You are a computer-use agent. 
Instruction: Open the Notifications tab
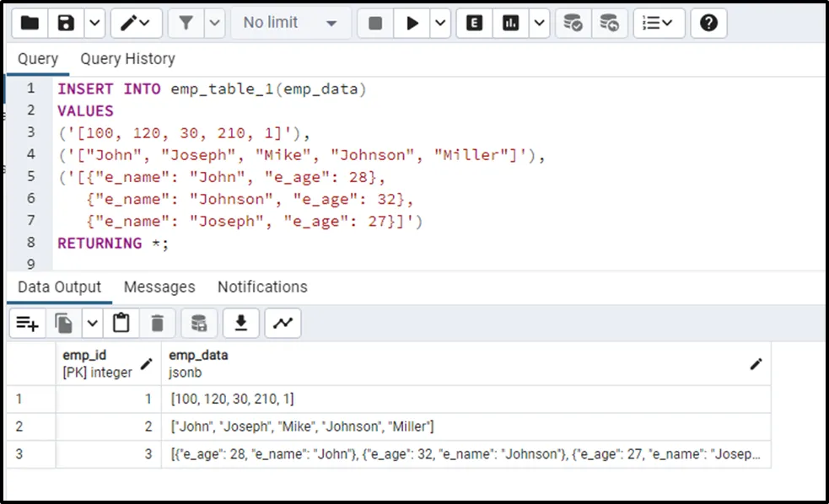pyautogui.click(x=262, y=287)
